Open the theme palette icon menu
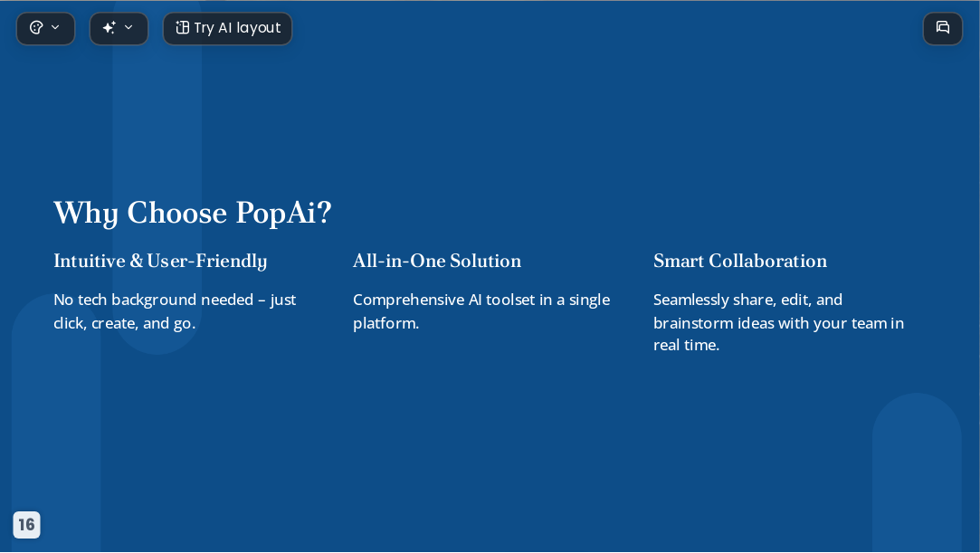 36,28
